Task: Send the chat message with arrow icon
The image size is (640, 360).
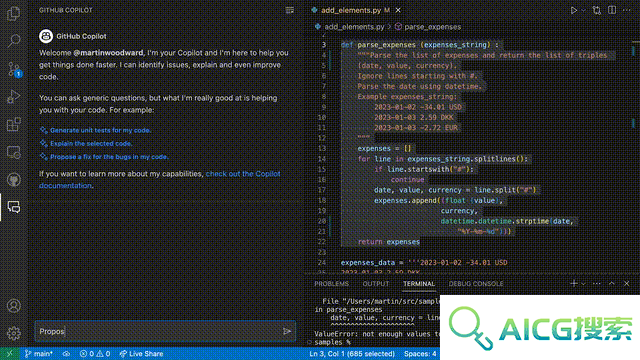Action: tap(287, 331)
